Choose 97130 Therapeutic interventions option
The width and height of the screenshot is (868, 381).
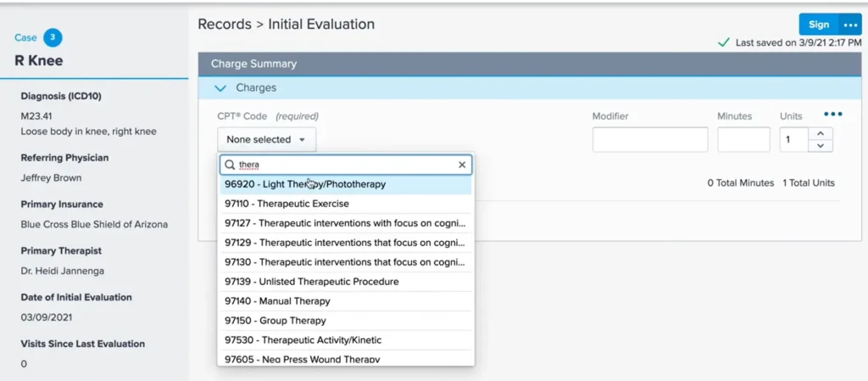click(x=346, y=262)
